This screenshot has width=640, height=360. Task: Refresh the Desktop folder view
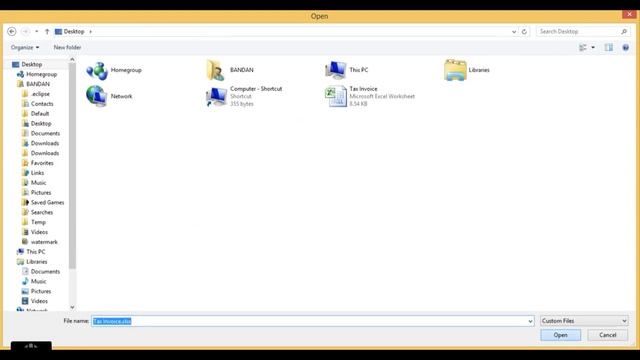[x=524, y=31]
